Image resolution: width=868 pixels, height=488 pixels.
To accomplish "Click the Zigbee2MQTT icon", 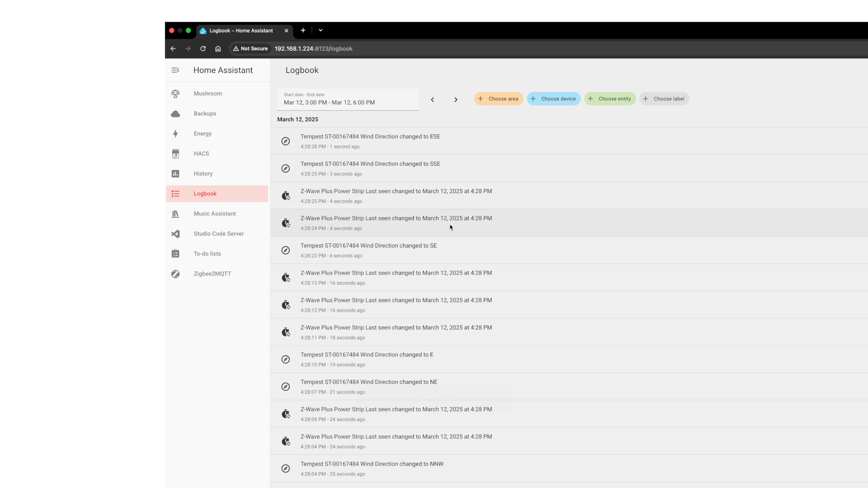I will (175, 274).
